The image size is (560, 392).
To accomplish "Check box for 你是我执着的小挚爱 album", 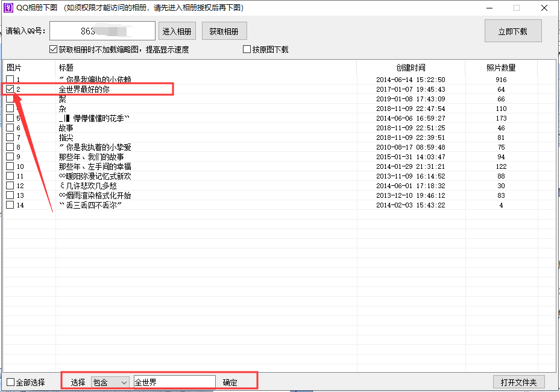I will (10, 147).
